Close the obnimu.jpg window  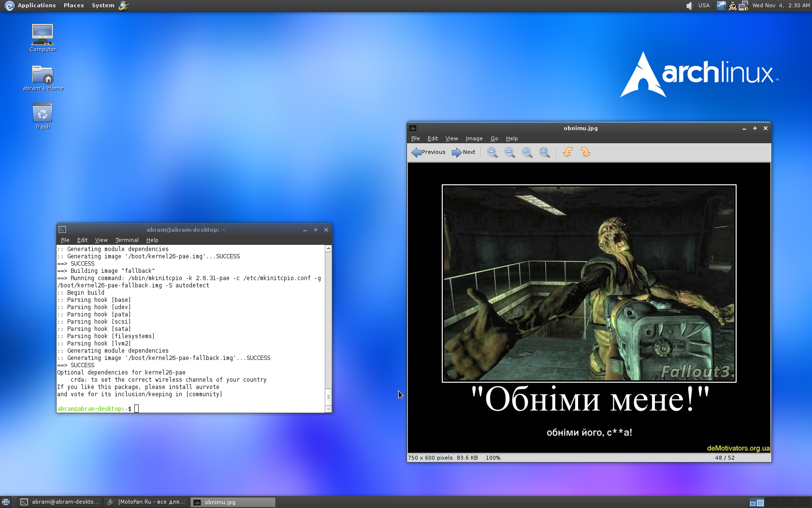click(766, 128)
